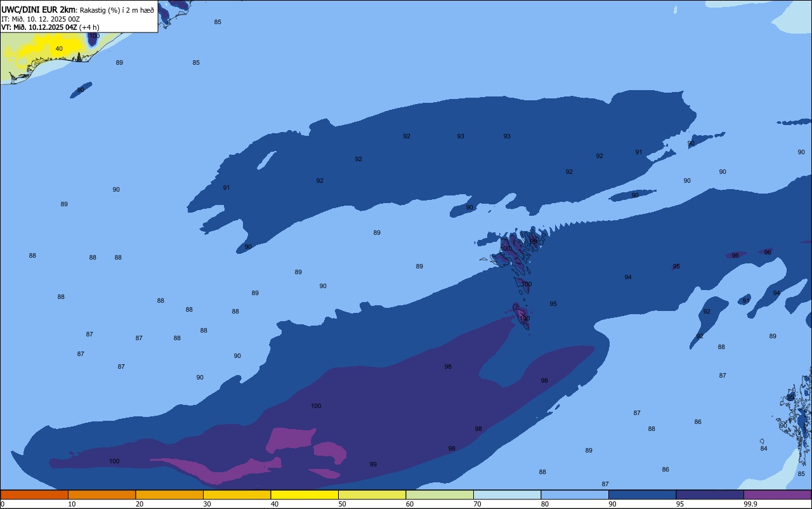
Task: Click the 'IT: Mið. 10. 12. 2025 00Z' line
Action: [x=40, y=19]
